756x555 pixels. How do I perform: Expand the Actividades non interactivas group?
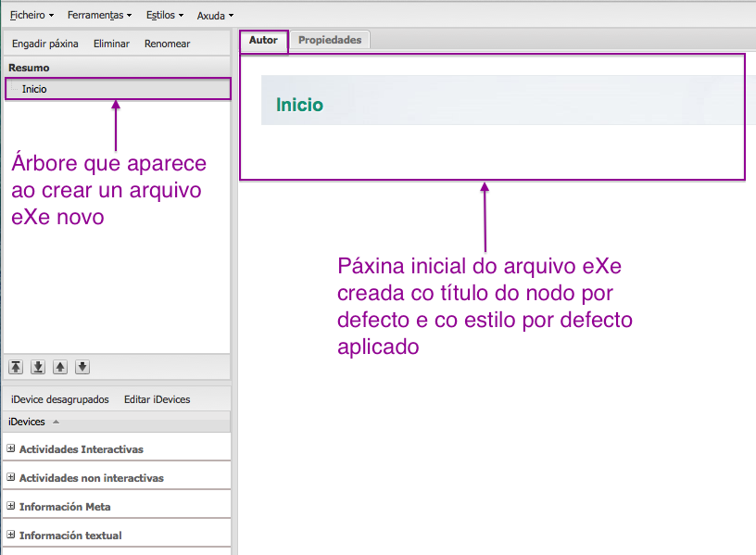coord(11,478)
